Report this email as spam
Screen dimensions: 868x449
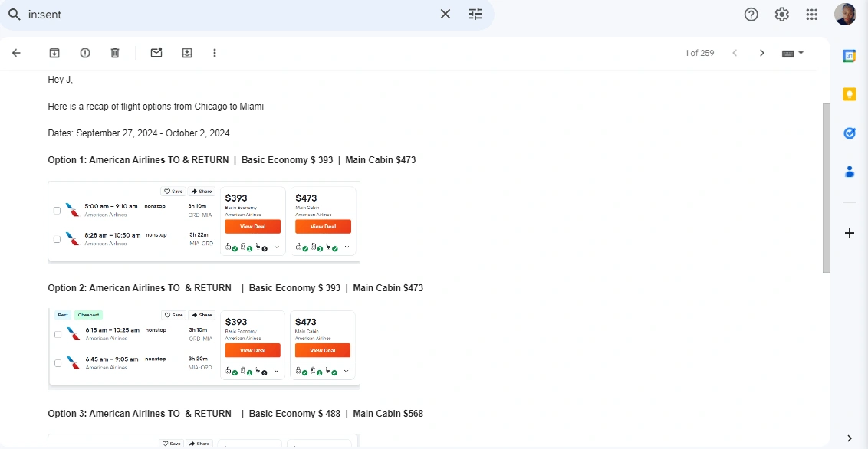pyautogui.click(x=84, y=53)
